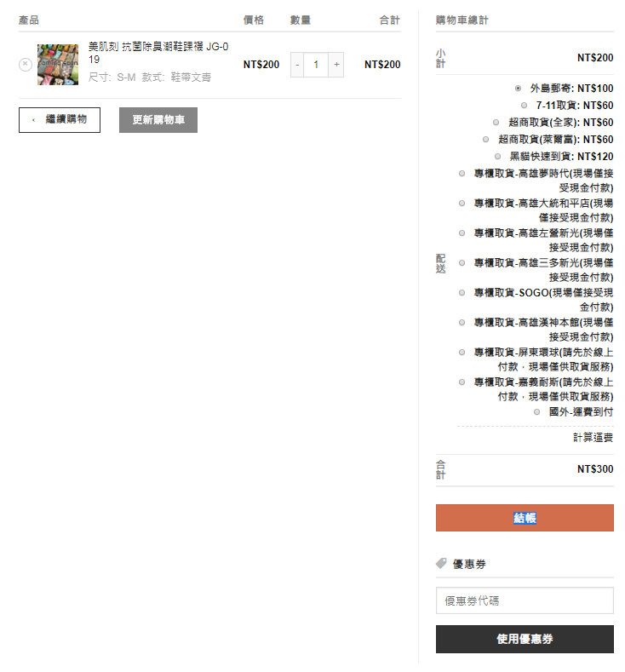
Task: Click the product thumbnail image
Action: [57, 65]
